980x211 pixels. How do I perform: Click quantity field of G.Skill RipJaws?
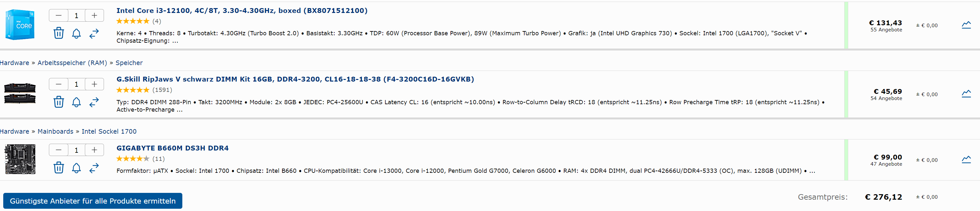click(76, 84)
